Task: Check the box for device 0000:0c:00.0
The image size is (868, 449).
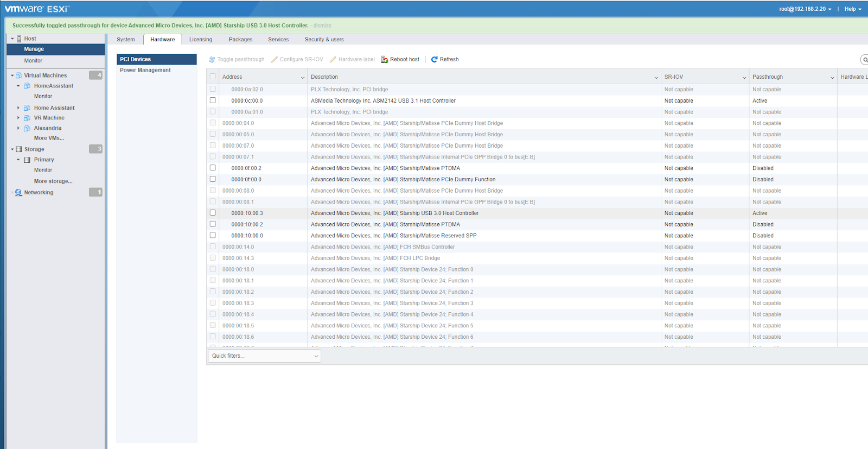Action: pyautogui.click(x=213, y=100)
